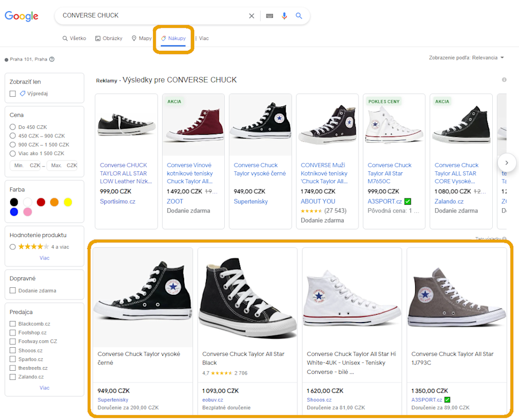Viewport: 519px width, 420px height.
Task: Open Shooos.cz link under white sneaker
Action: (319, 400)
